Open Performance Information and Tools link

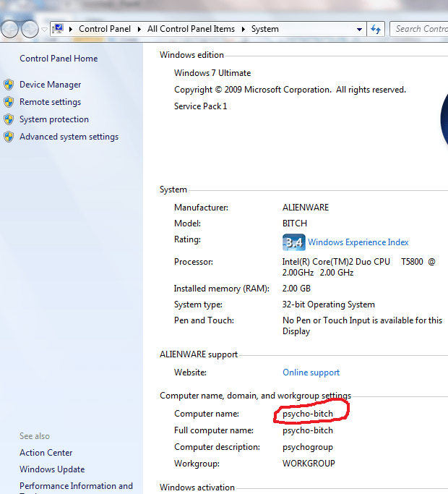[x=76, y=487]
